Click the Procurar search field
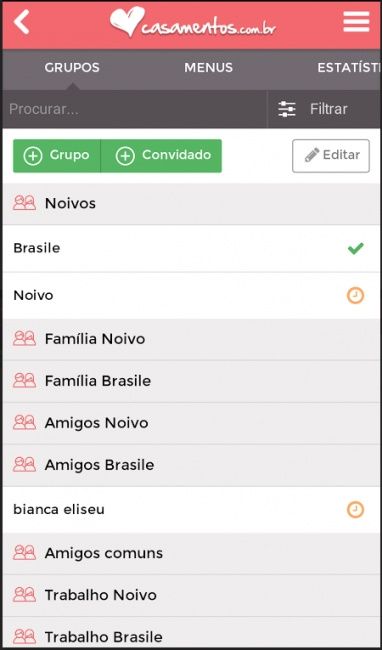This screenshot has height=650, width=382. [x=135, y=109]
